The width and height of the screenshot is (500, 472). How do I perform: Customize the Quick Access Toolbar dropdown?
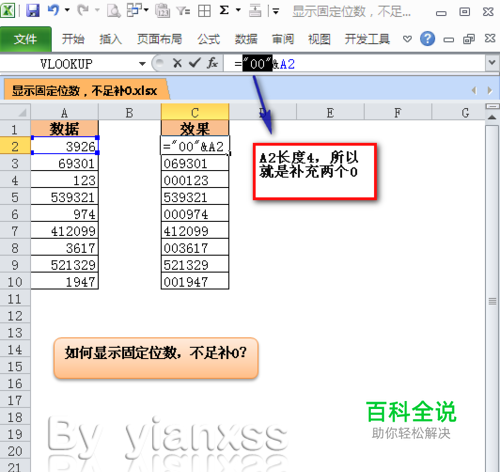pos(275,12)
